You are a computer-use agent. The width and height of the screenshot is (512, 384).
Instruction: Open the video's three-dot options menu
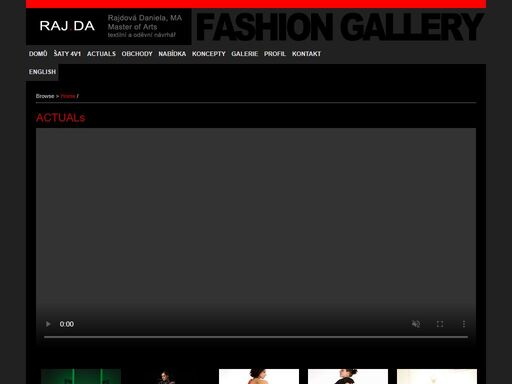pos(464,324)
